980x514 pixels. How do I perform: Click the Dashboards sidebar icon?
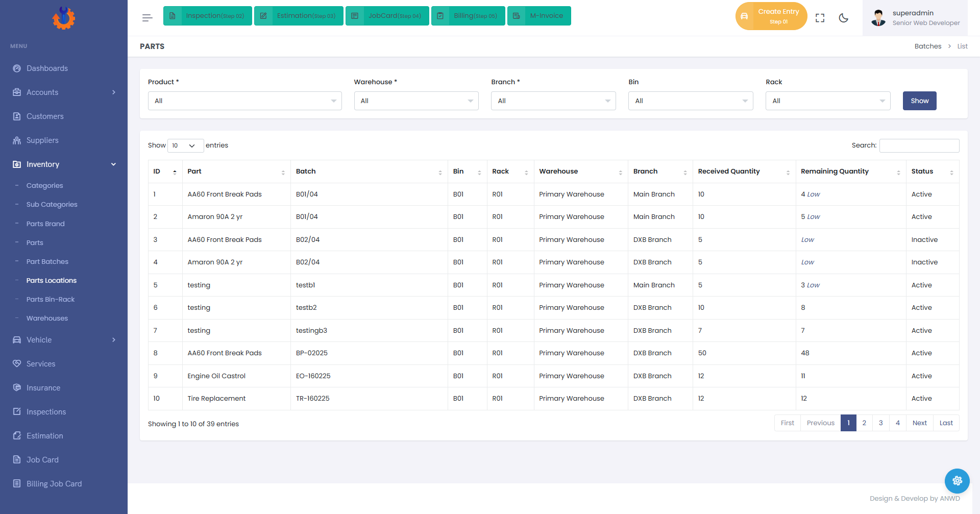tap(17, 68)
